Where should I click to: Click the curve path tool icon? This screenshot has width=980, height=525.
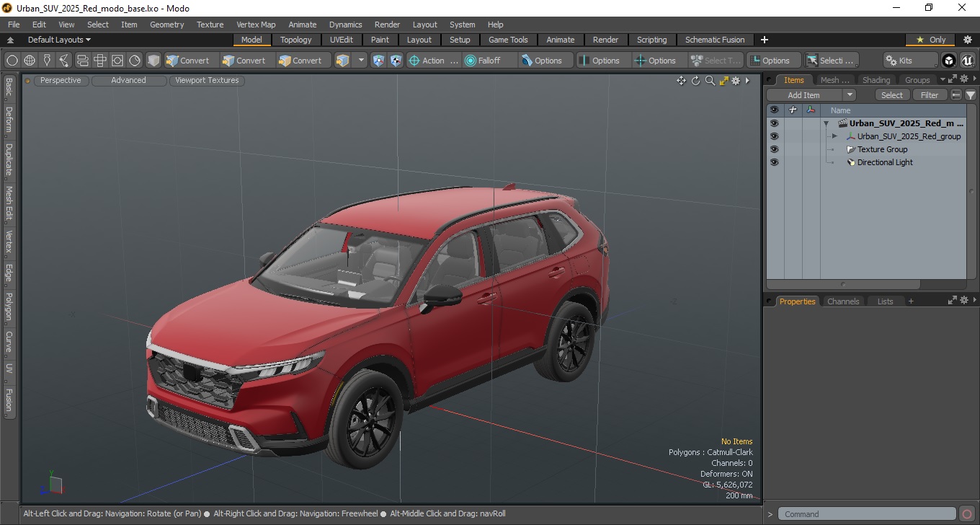tap(64, 61)
